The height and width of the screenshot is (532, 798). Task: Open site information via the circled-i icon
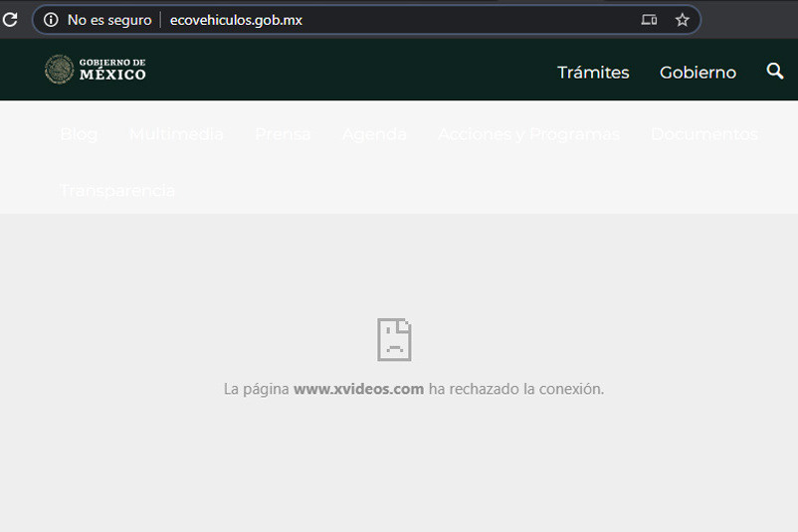click(51, 20)
